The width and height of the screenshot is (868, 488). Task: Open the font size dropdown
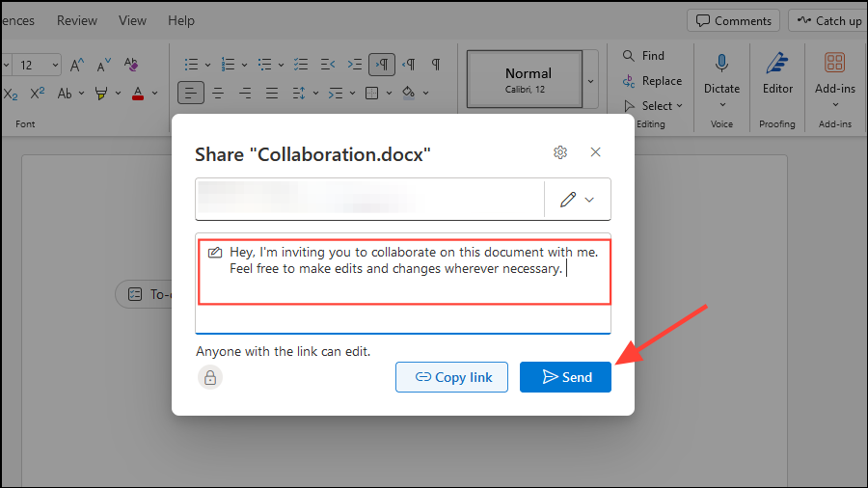[x=54, y=65]
